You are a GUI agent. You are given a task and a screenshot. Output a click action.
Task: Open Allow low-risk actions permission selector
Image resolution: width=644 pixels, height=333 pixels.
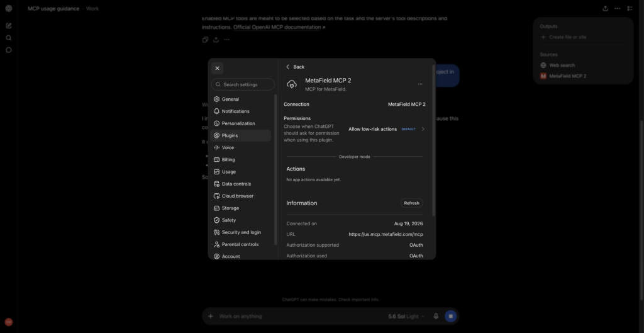click(387, 129)
